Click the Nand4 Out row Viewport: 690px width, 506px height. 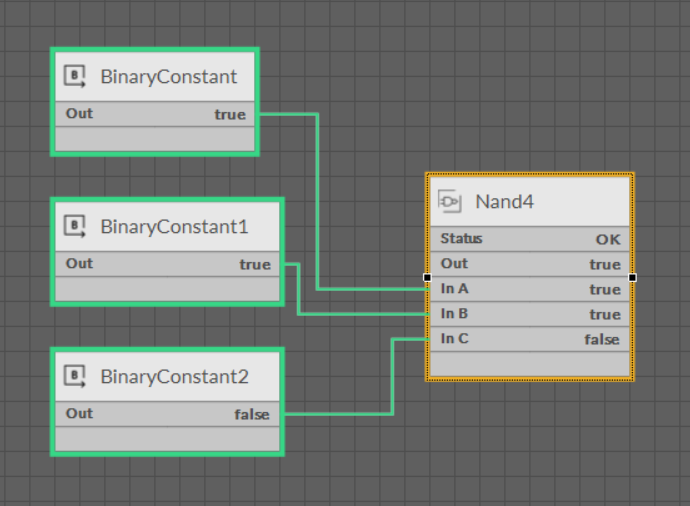[x=530, y=264]
